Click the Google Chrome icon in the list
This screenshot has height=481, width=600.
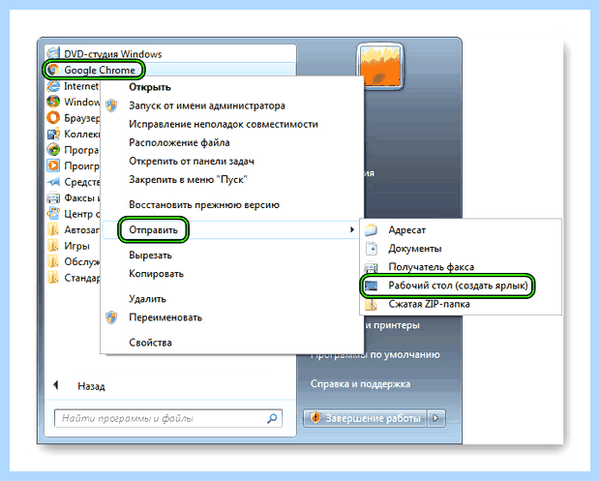[53, 70]
